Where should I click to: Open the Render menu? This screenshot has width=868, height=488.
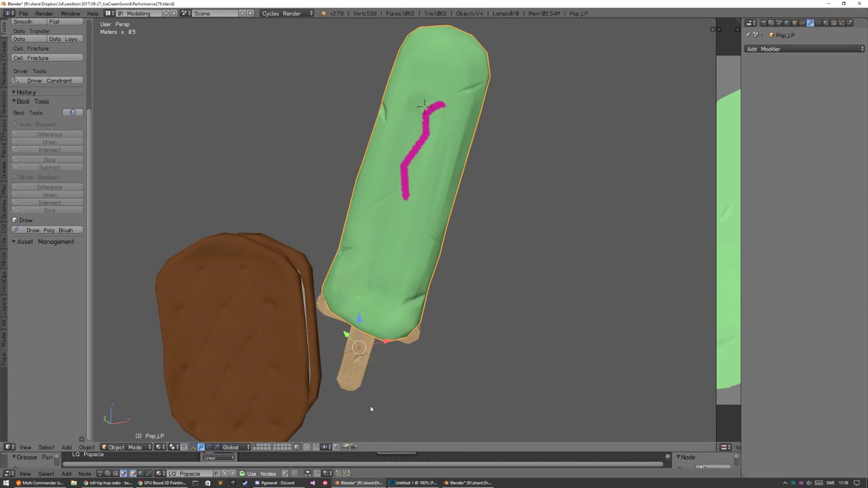[x=44, y=14]
